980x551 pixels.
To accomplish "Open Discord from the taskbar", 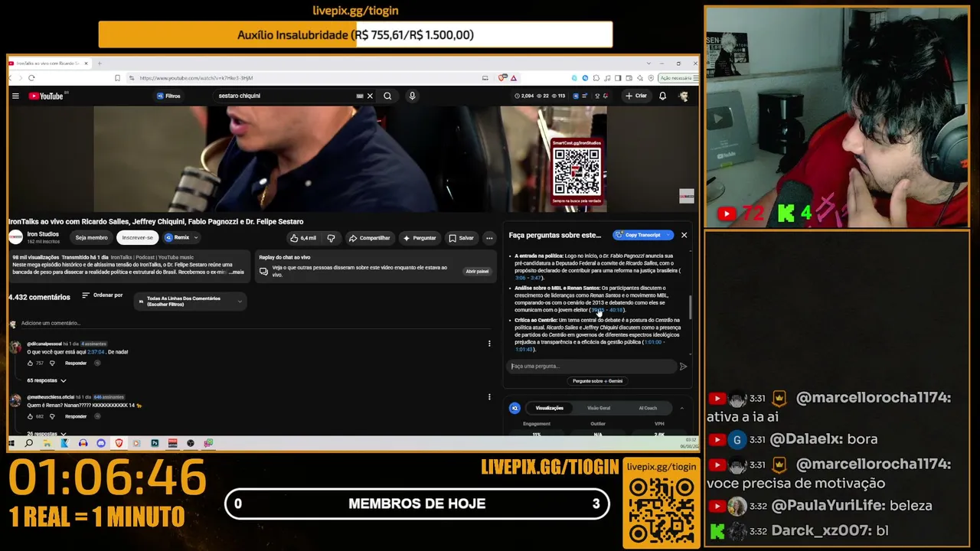I will tap(100, 443).
